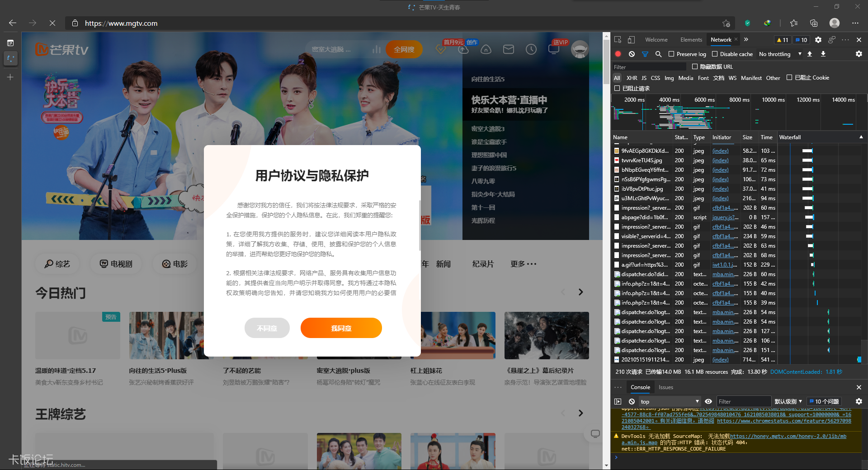Click the import HAR upload arrow
The image size is (868, 470).
coord(810,54)
